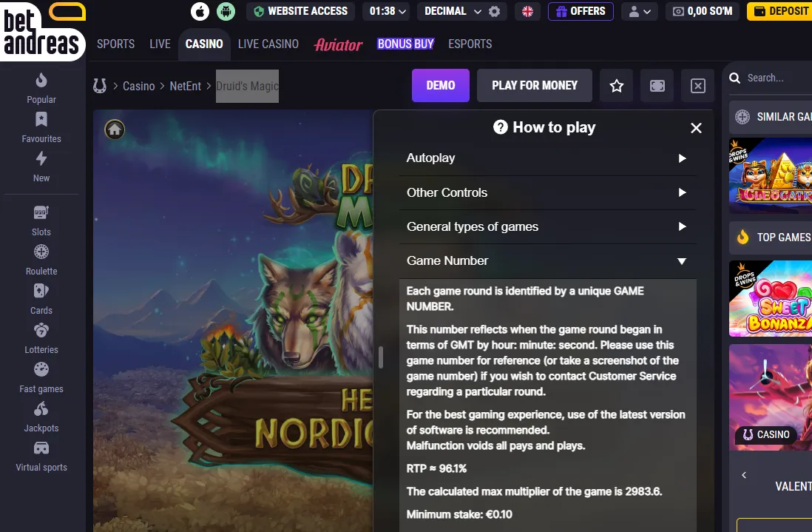Viewport: 812px width, 532px height.
Task: Open the LIVE CASINO tab
Action: tap(268, 44)
